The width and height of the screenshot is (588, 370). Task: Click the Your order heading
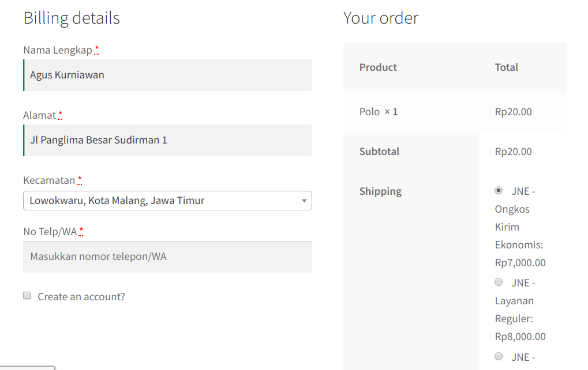381,18
